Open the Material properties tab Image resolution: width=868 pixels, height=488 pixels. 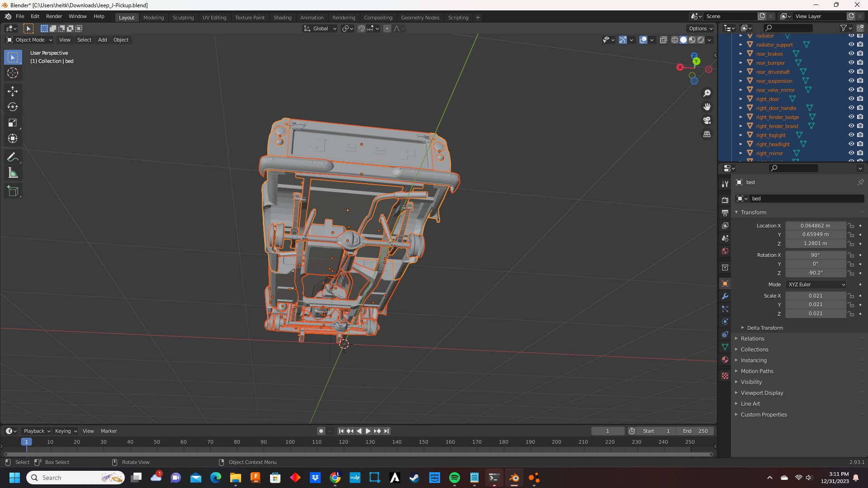725,360
